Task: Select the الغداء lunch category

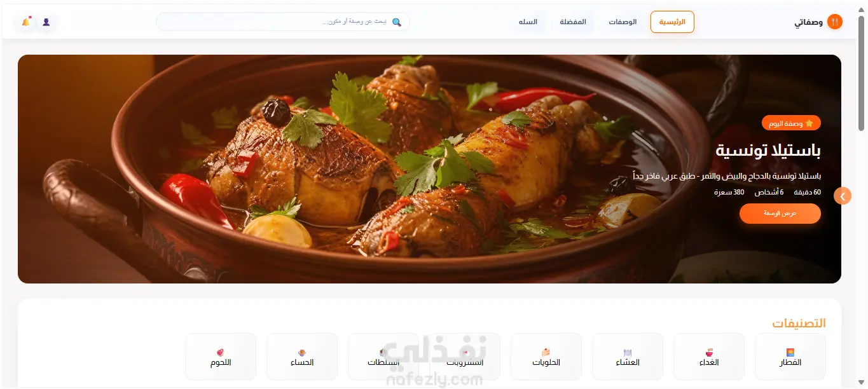Action: pos(709,357)
